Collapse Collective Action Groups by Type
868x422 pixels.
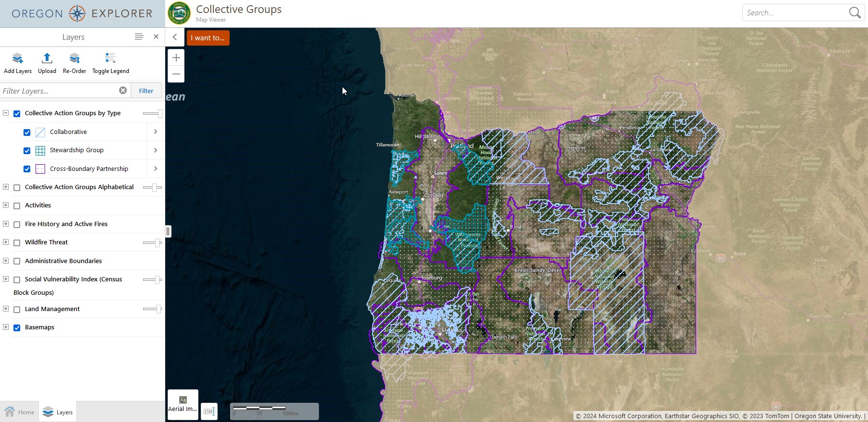(6, 113)
